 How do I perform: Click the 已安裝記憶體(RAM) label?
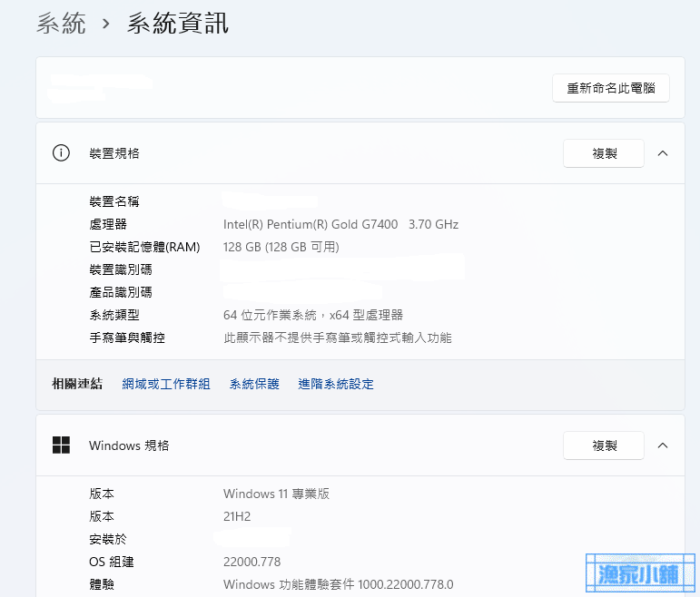(144, 247)
